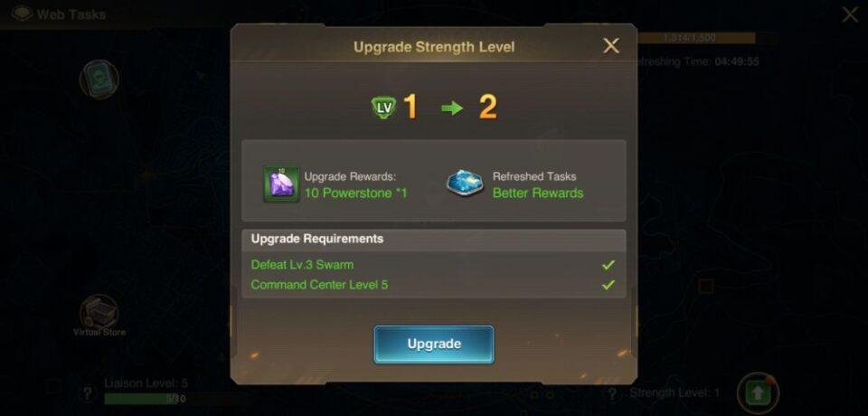Tap the green strength upgrade arrow icon
This screenshot has height=416, width=868.
758,393
